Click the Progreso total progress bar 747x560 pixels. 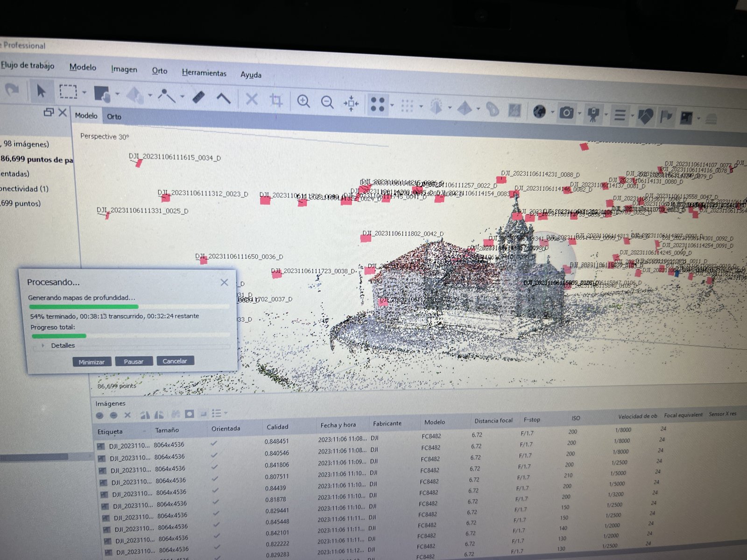[131, 336]
